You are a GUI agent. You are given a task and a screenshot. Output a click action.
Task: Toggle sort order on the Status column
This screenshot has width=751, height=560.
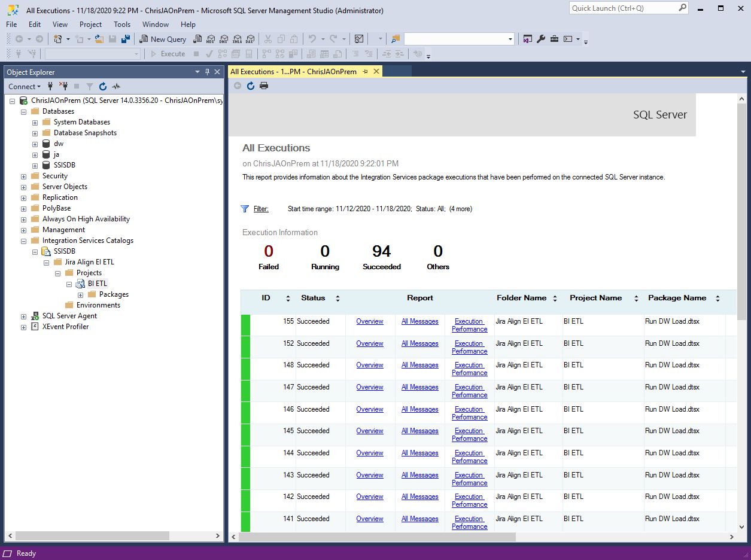338,298
